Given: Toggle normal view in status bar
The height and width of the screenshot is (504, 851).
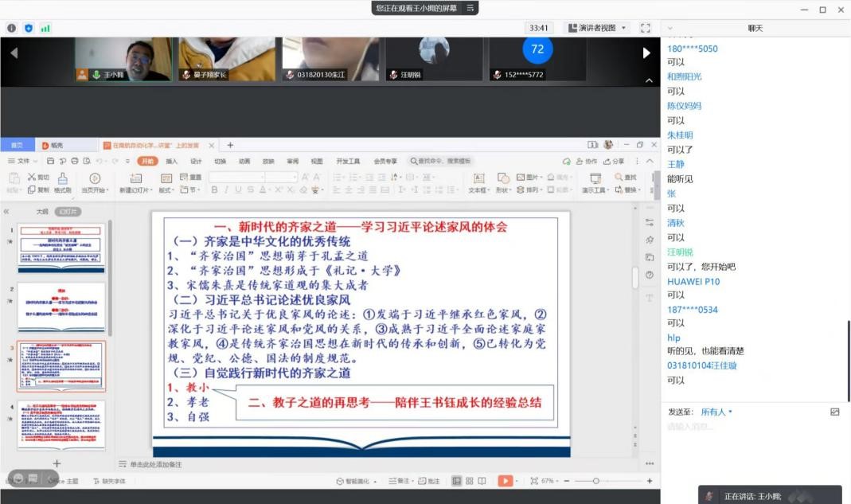Looking at the screenshot, I should 457,481.
